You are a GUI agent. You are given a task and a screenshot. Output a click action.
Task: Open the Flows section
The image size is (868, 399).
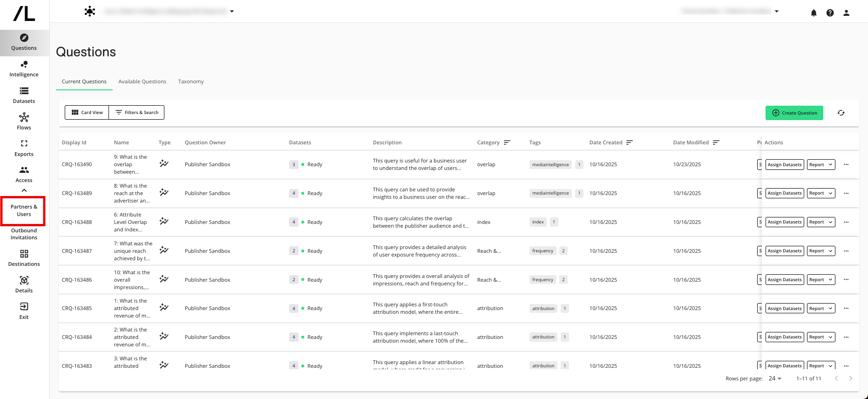24,122
